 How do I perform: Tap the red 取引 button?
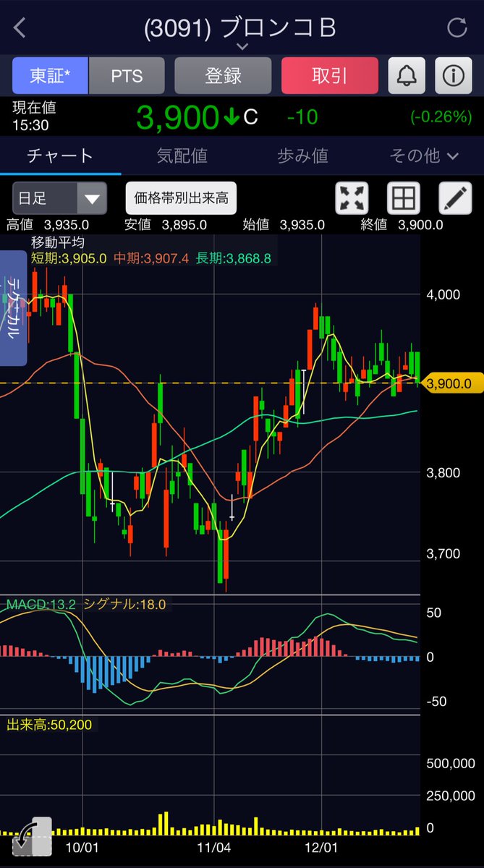(x=330, y=75)
